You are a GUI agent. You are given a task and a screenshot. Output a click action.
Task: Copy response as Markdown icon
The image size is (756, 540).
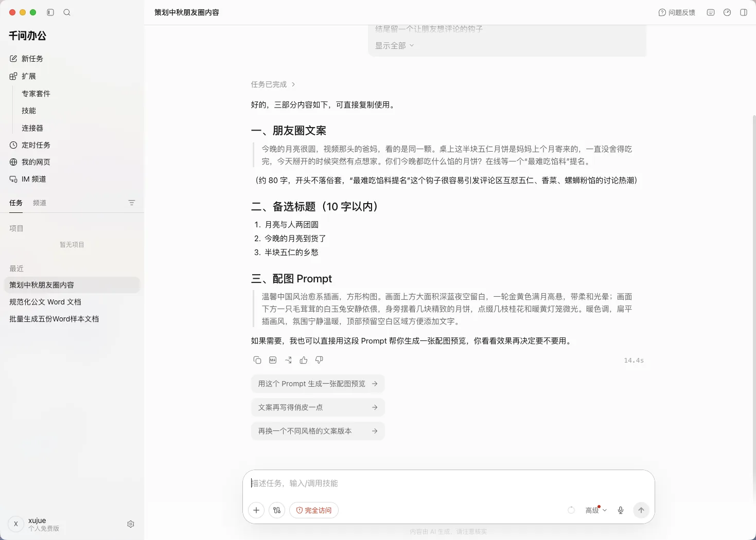pyautogui.click(x=273, y=360)
